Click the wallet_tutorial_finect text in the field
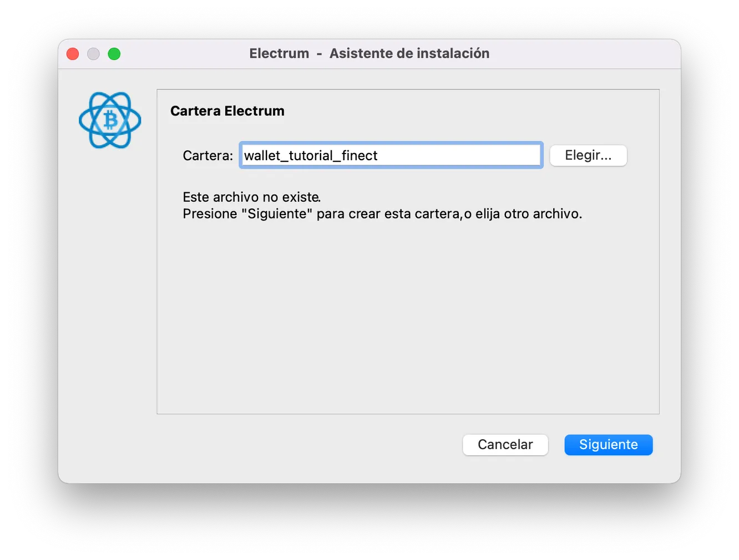 tap(311, 156)
